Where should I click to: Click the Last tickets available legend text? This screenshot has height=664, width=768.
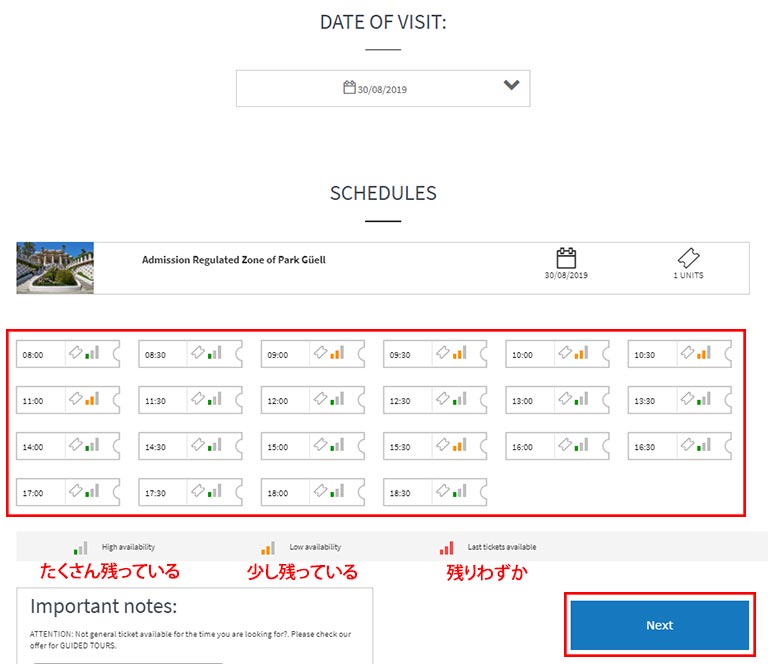(x=502, y=547)
